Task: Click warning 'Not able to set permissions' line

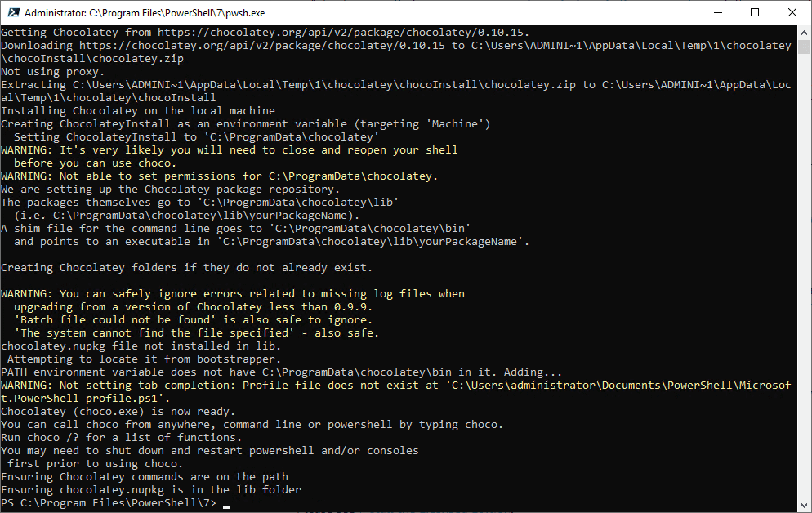Action: point(220,176)
